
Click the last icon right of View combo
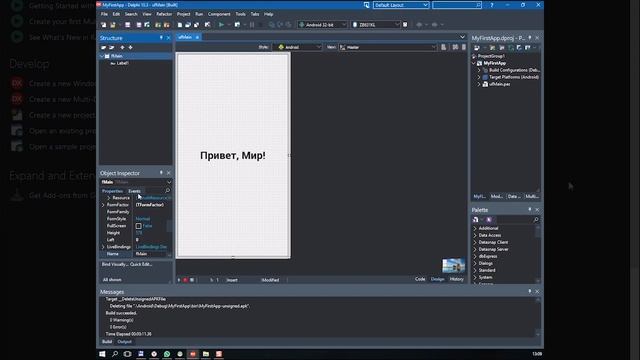[464, 47]
